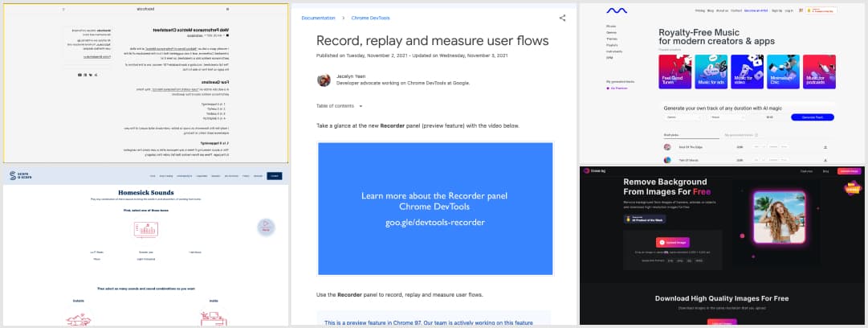Click the 'Web Performance Metrics Cheatsheet' title
The height and width of the screenshot is (328, 868).
pos(190,30)
